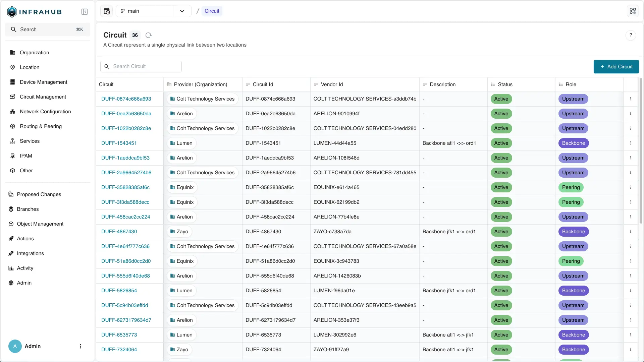Open Admin user options kebab menu
644x362 pixels.
point(80,346)
